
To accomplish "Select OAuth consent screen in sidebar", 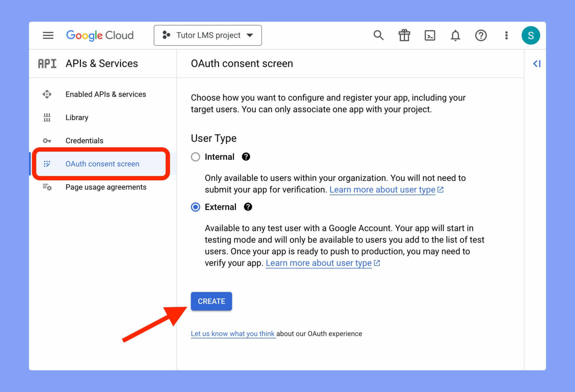I will (x=102, y=164).
